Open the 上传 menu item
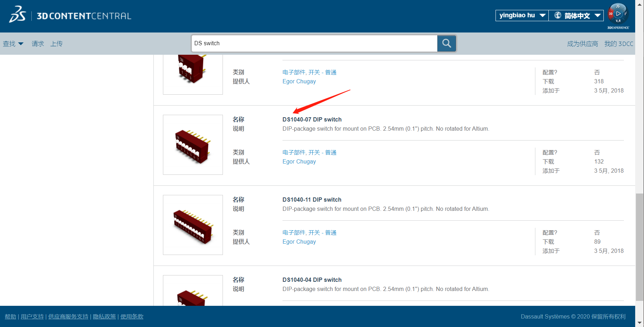Image resolution: width=644 pixels, height=327 pixels. (56, 44)
